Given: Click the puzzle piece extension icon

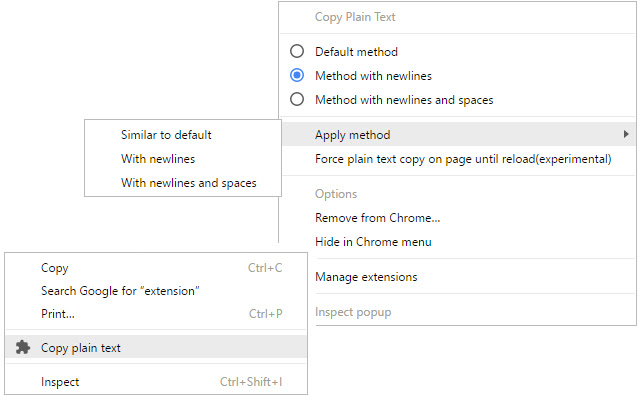Looking at the screenshot, I should coord(23,348).
